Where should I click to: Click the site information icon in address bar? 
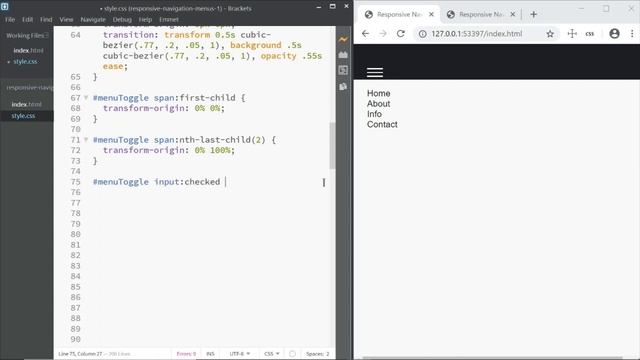coord(422,34)
